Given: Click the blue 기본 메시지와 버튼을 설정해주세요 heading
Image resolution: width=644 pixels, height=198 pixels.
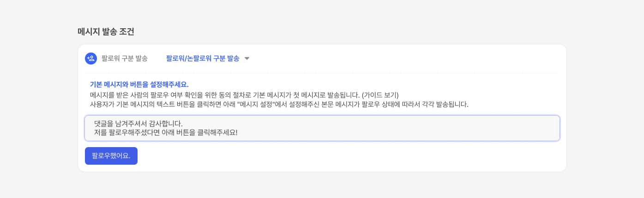Looking at the screenshot, I should coord(139,84).
